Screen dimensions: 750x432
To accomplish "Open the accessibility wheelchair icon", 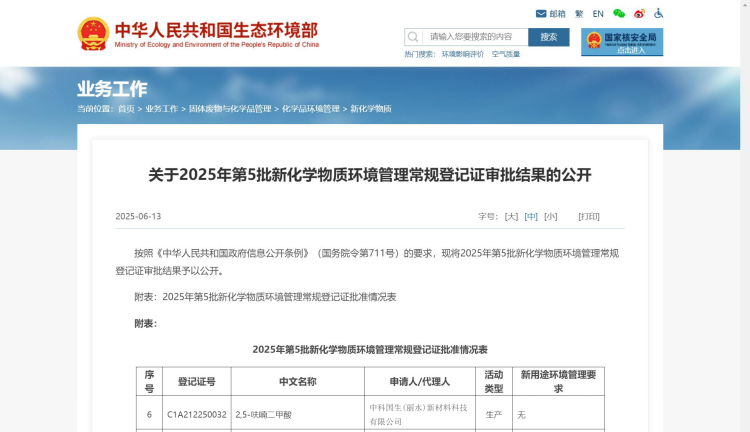I will 659,14.
